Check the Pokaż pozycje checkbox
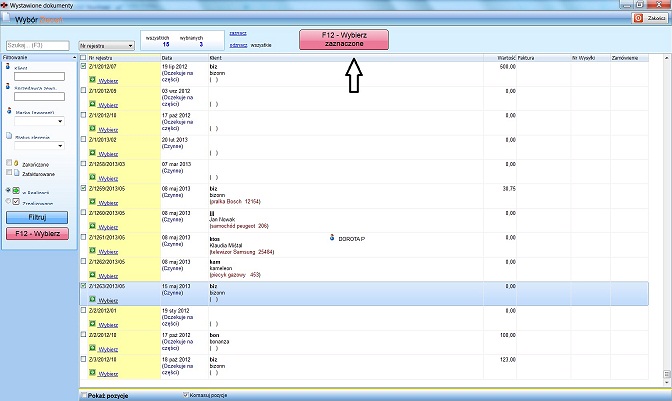This screenshot has width=672, height=401. click(84, 395)
